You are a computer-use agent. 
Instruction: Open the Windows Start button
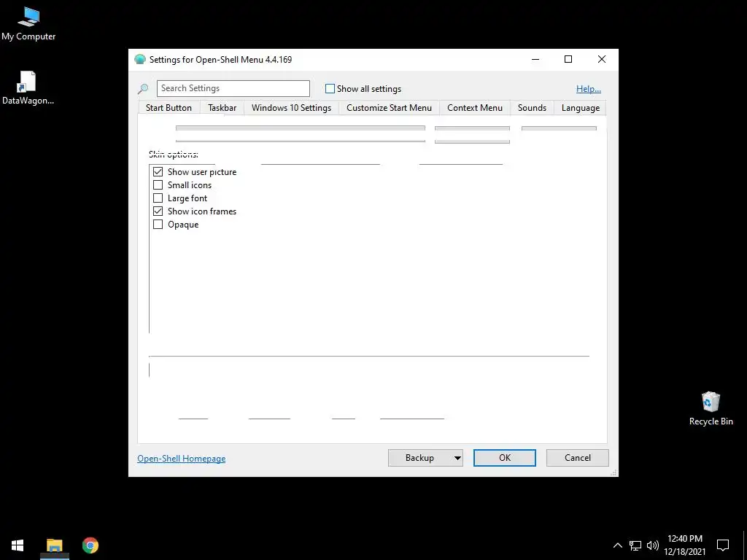coord(18,545)
